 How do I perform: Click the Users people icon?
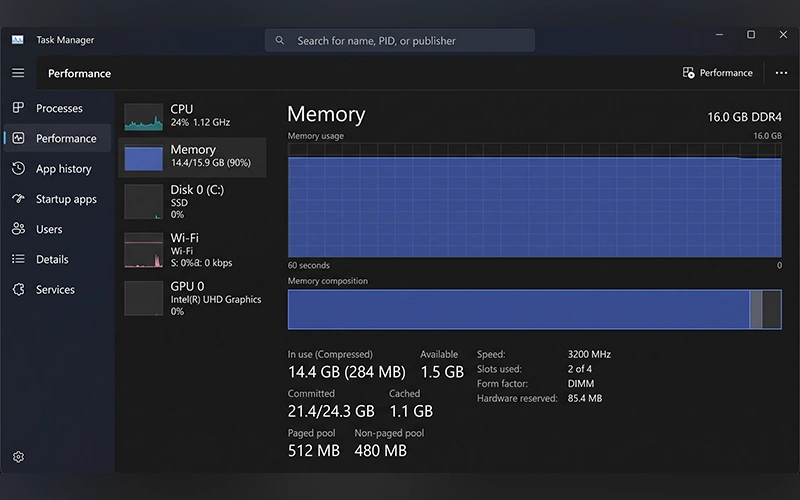[18, 229]
